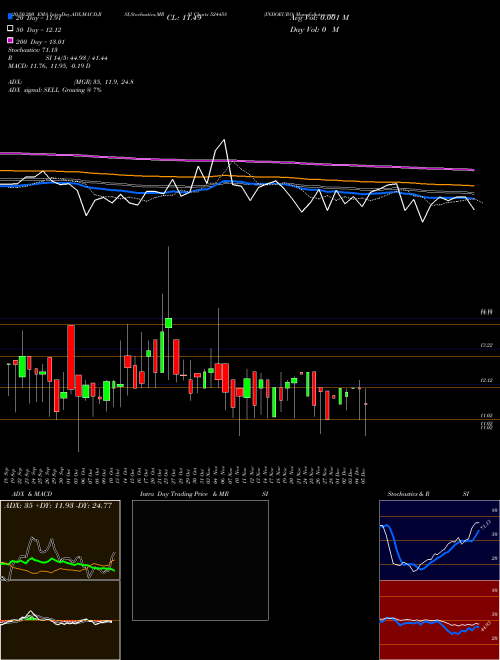Click the 12.12 price axis label

(x=487, y=381)
